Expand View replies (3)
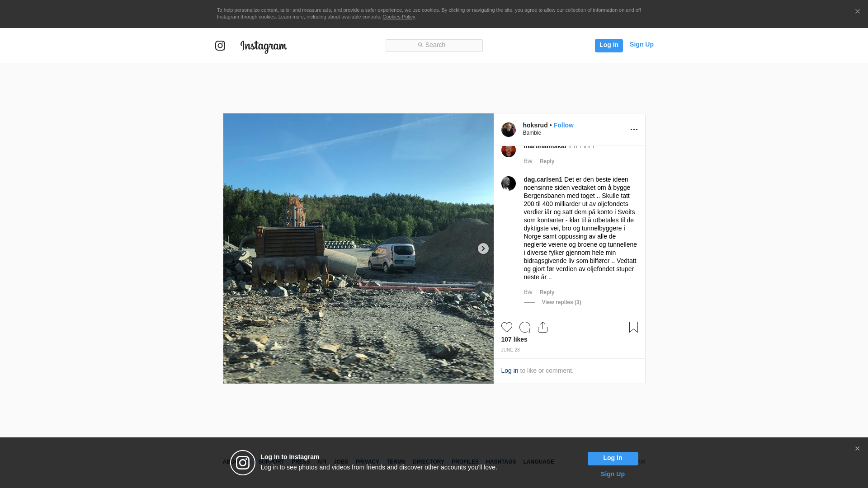Viewport: 868px width, 488px height. pos(561,302)
